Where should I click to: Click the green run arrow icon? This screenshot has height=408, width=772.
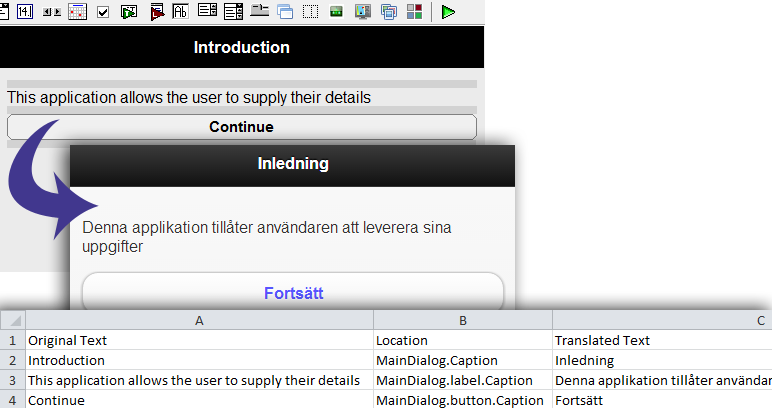click(448, 12)
